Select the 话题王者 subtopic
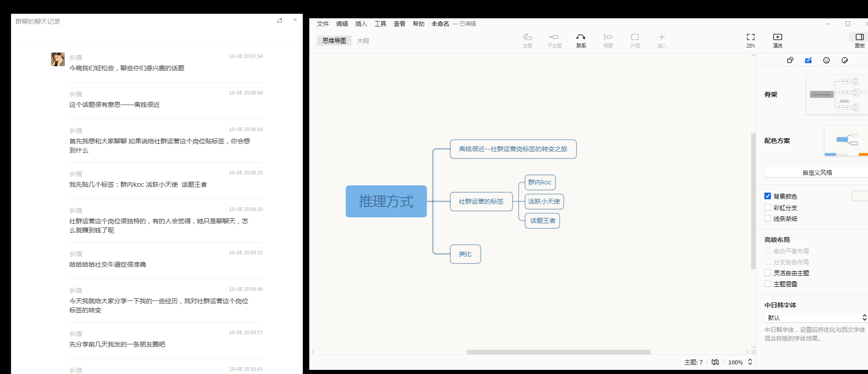This screenshot has height=374, width=868. [542, 221]
